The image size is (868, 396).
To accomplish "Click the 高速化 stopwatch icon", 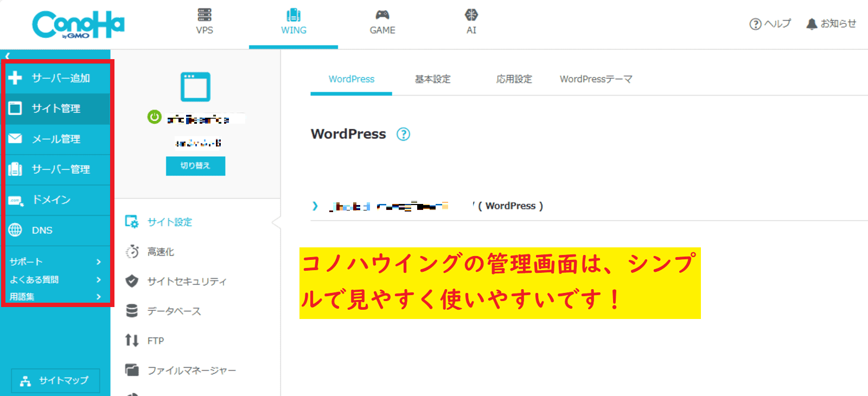I will coord(132,251).
